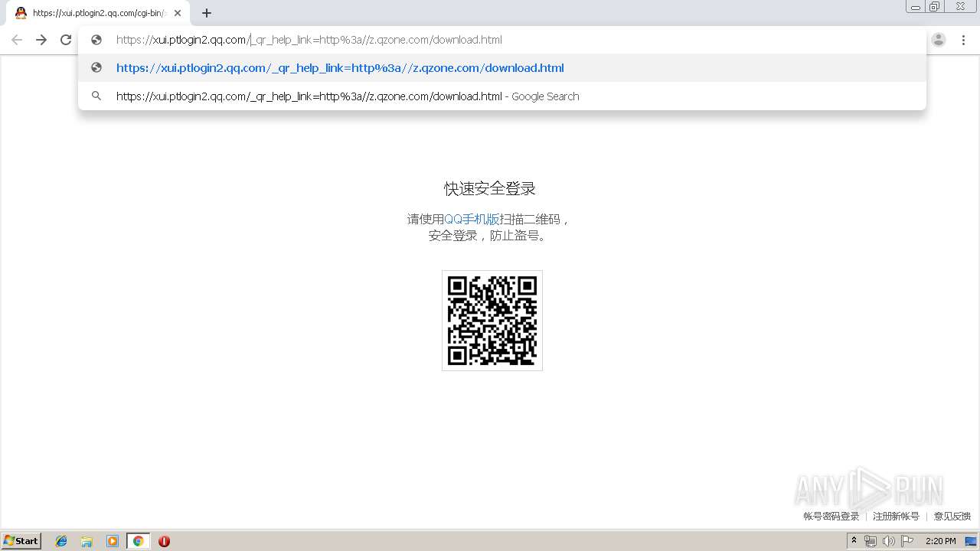Click the login QR code image
This screenshot has height=551, width=980.
coord(492,321)
